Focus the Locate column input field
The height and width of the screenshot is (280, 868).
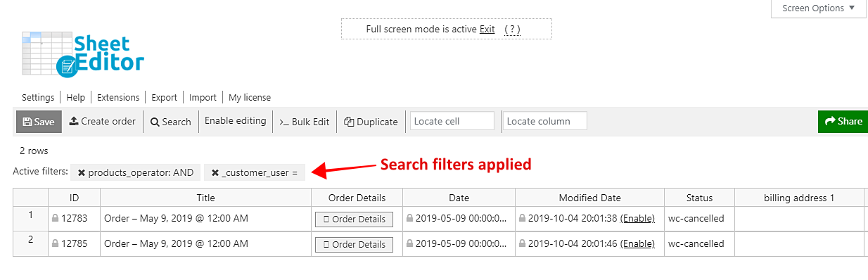click(x=545, y=121)
